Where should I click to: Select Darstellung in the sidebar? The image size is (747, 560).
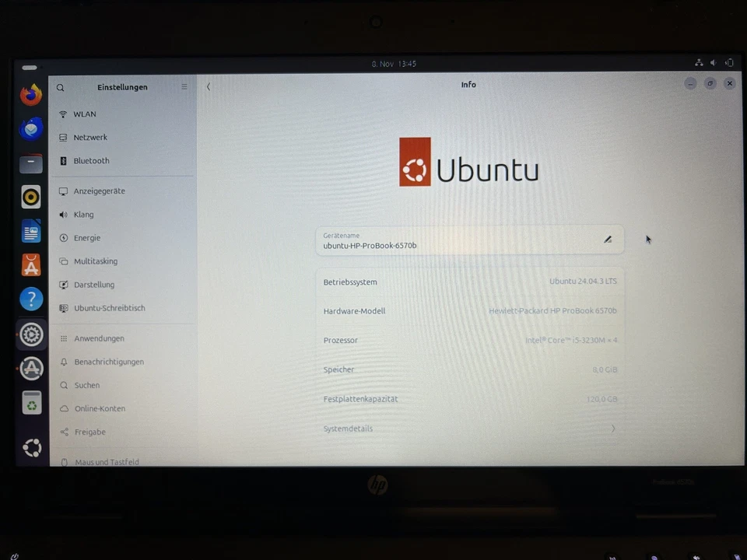(x=93, y=284)
